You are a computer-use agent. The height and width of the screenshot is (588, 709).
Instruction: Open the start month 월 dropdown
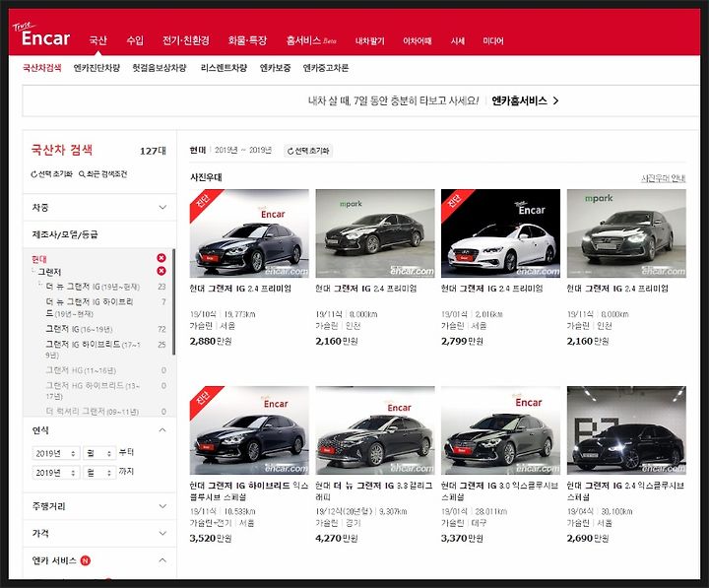click(x=99, y=453)
